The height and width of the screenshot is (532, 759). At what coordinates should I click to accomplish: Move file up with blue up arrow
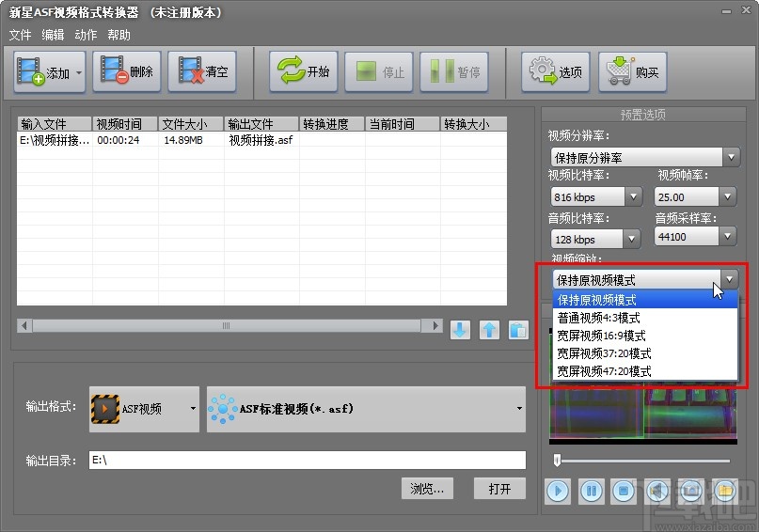point(489,330)
